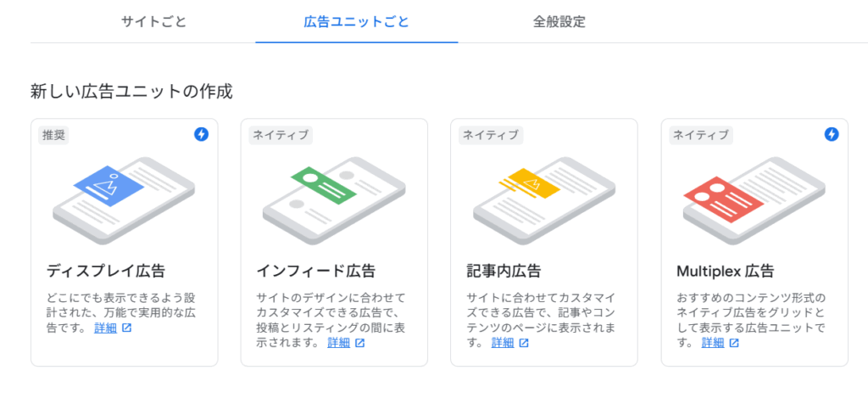Viewport: 868px width, 398px height.
Task: Open 詳細 link under ディスプレイ広告
Action: (x=106, y=328)
